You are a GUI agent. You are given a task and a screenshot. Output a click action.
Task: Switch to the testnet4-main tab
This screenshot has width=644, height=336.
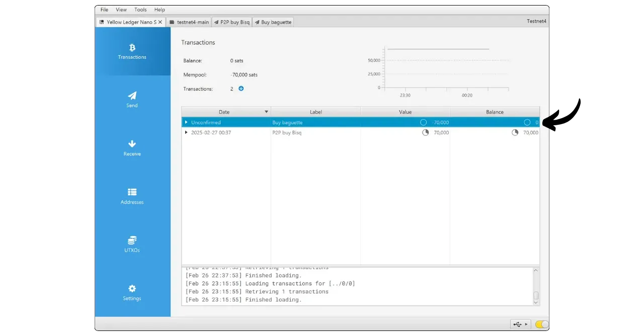tap(189, 22)
